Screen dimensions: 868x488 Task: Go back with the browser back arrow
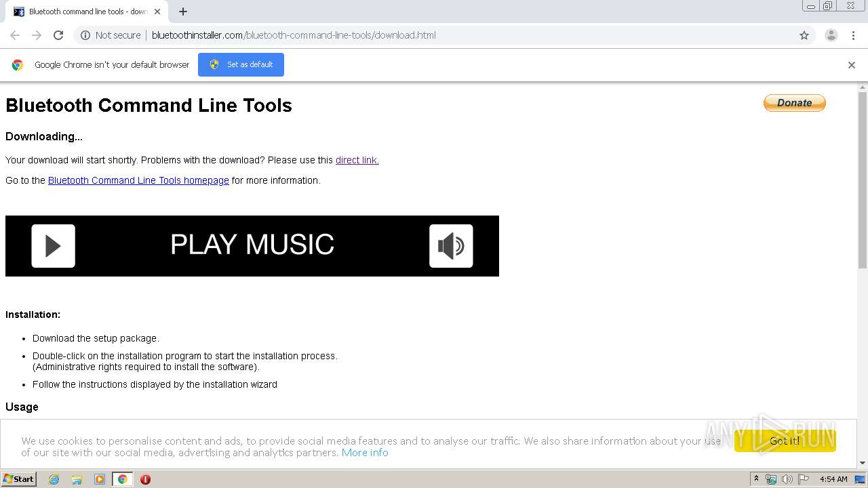[15, 35]
